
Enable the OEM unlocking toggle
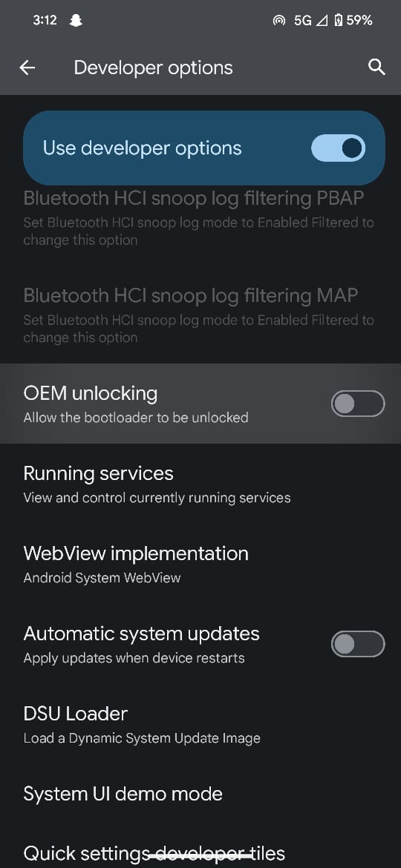(358, 404)
